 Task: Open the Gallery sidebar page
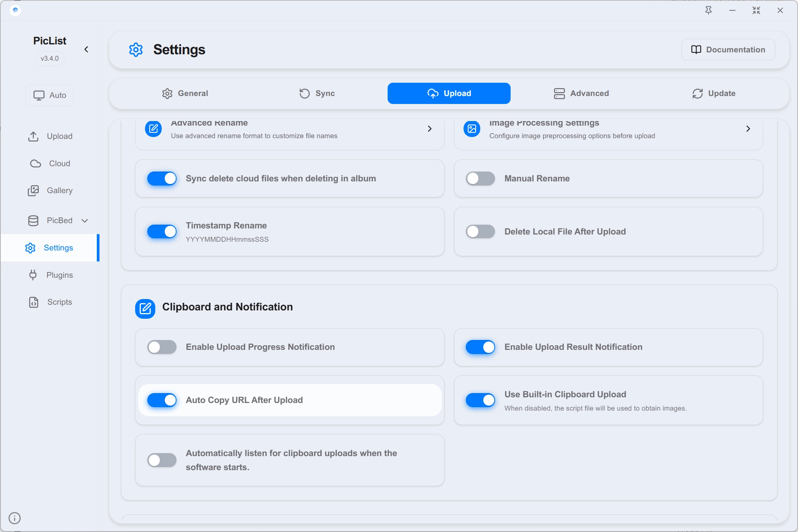(x=50, y=190)
